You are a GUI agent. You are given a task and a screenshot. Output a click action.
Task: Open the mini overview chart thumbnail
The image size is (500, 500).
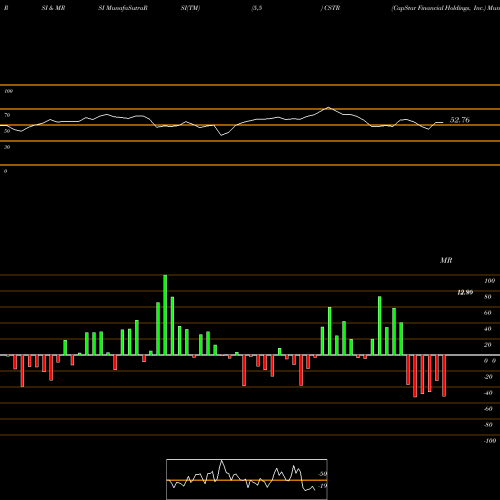(247, 479)
